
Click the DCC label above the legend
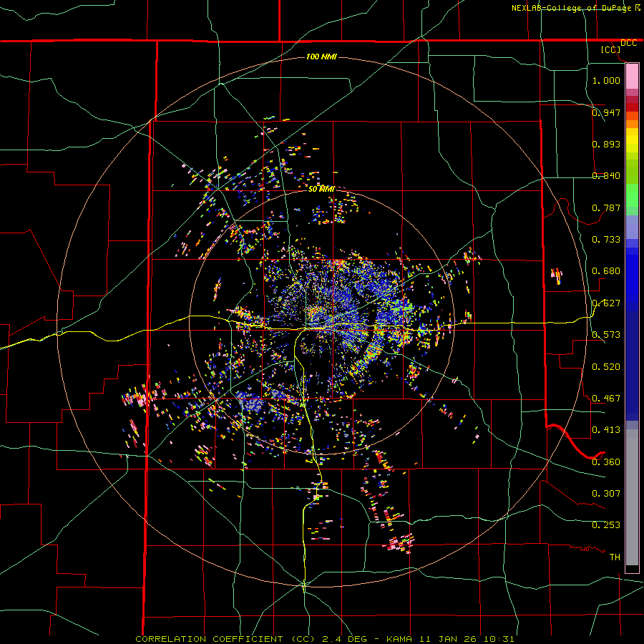coord(628,43)
